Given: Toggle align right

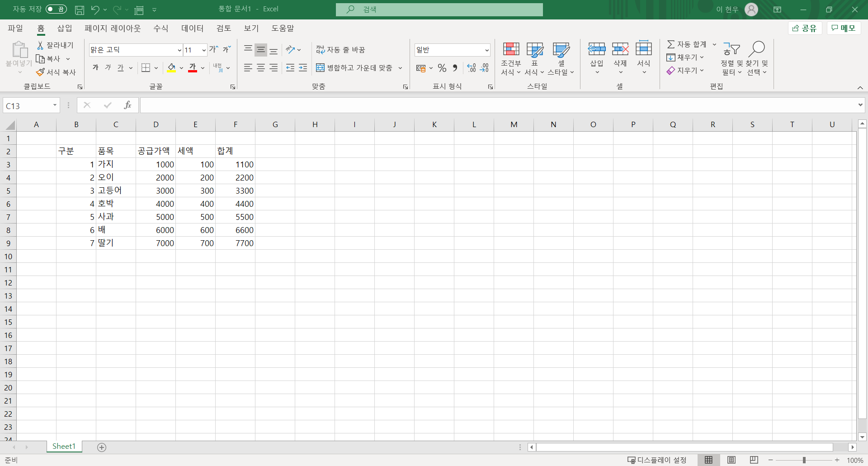Looking at the screenshot, I should coord(274,68).
